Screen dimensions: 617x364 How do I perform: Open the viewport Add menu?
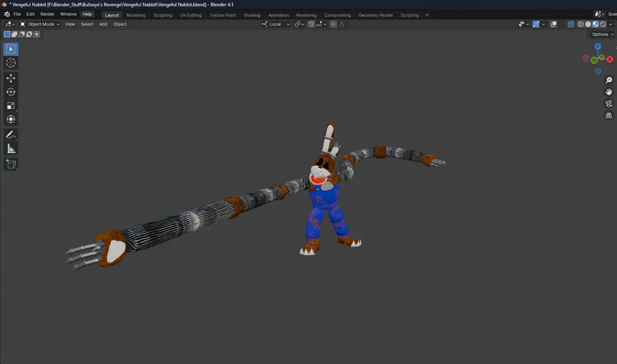tap(103, 24)
